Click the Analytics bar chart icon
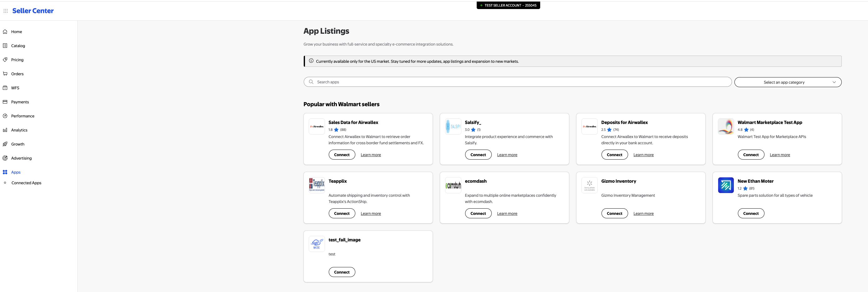 5,130
